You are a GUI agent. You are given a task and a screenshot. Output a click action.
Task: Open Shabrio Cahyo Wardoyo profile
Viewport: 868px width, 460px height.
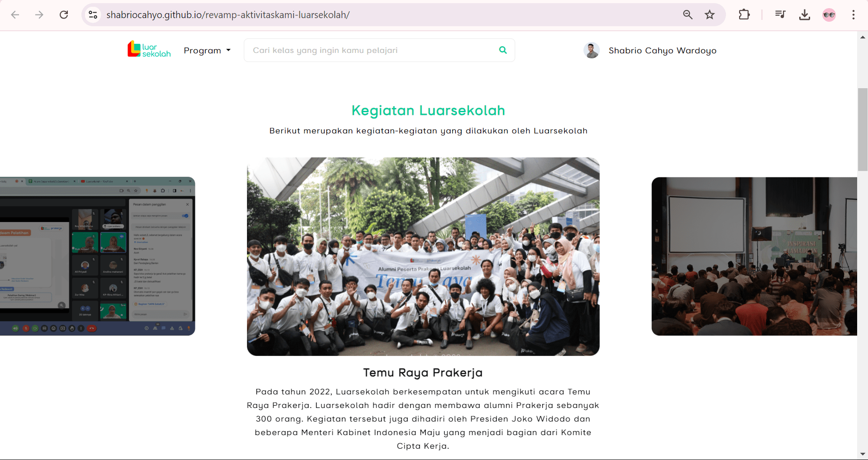click(x=650, y=51)
